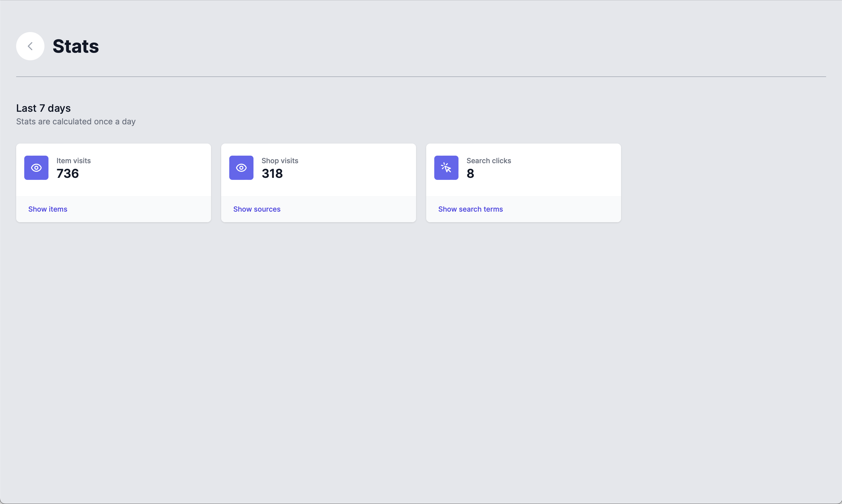Click the Item visits eye icon
This screenshot has height=504, width=842.
pyautogui.click(x=36, y=168)
